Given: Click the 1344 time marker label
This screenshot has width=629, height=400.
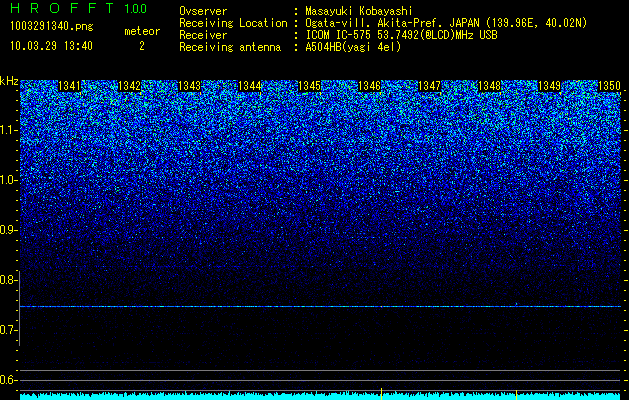Looking at the screenshot, I should (x=250, y=86).
